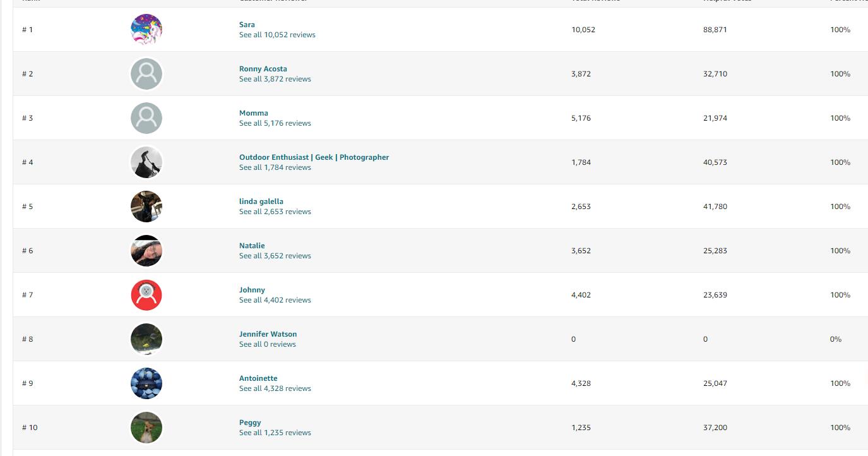Click See all 5,176 reviews

[x=275, y=123]
